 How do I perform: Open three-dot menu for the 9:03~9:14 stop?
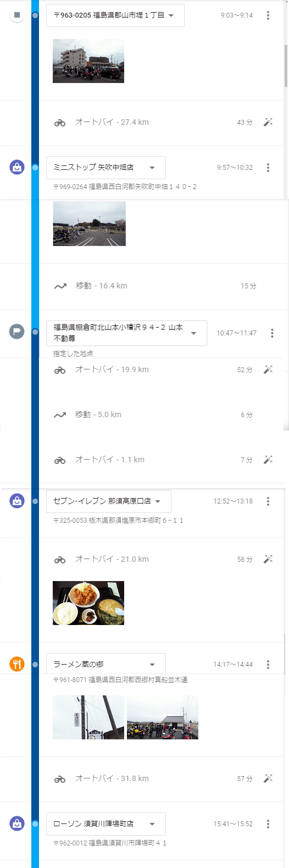click(x=268, y=15)
